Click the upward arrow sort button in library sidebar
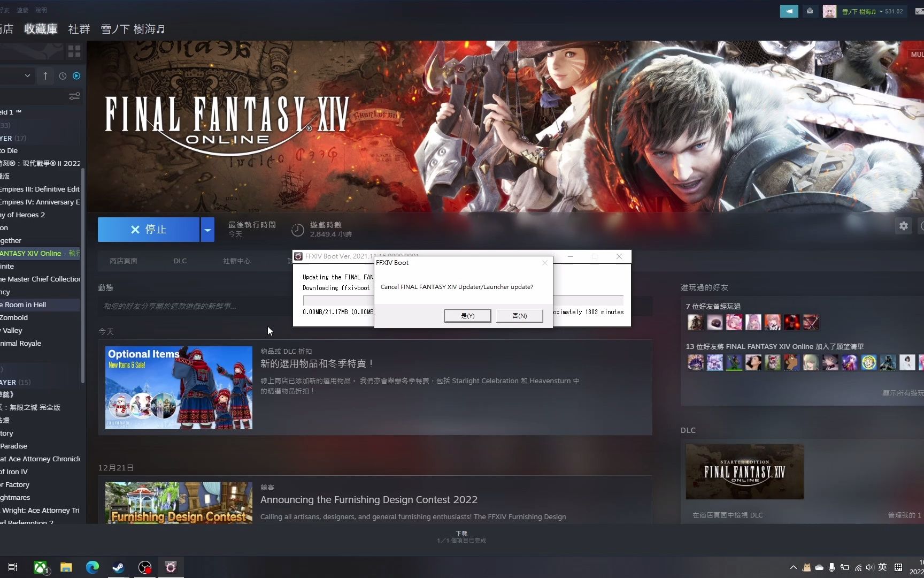The image size is (924, 578). pos(45,76)
